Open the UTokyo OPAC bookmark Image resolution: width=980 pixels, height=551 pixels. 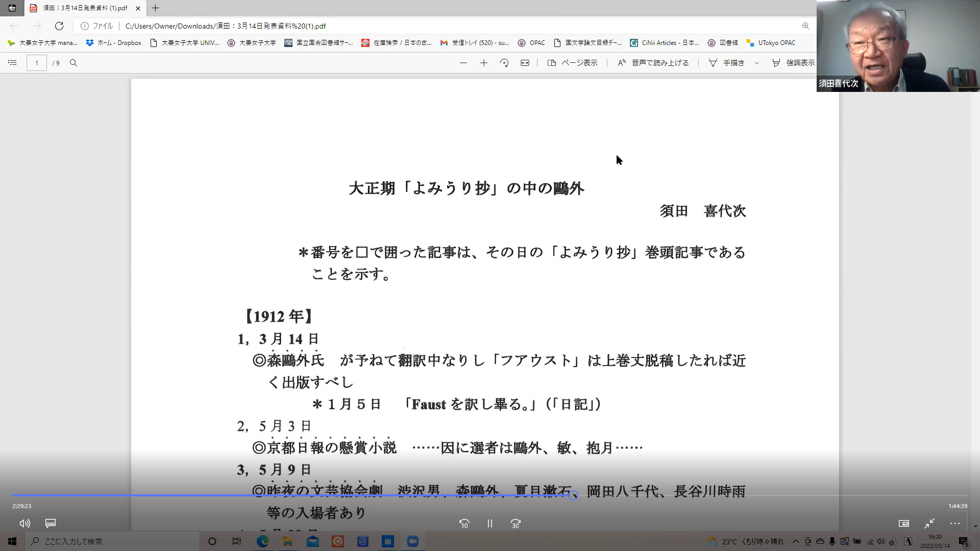pyautogui.click(x=771, y=43)
